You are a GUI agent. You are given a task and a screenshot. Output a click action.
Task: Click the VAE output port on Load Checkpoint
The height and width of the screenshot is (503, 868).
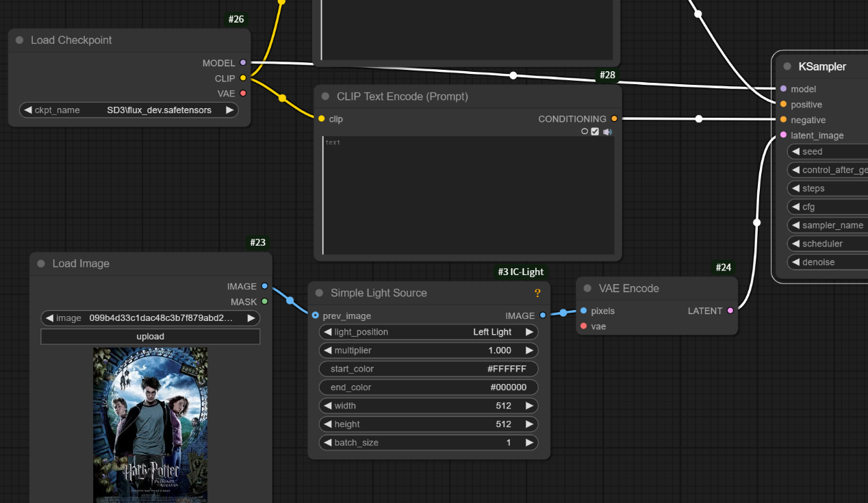243,93
